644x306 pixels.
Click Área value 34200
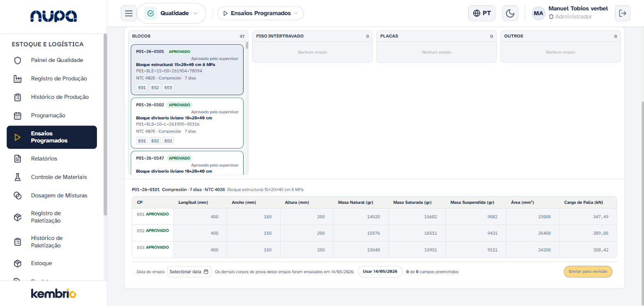tap(533, 249)
